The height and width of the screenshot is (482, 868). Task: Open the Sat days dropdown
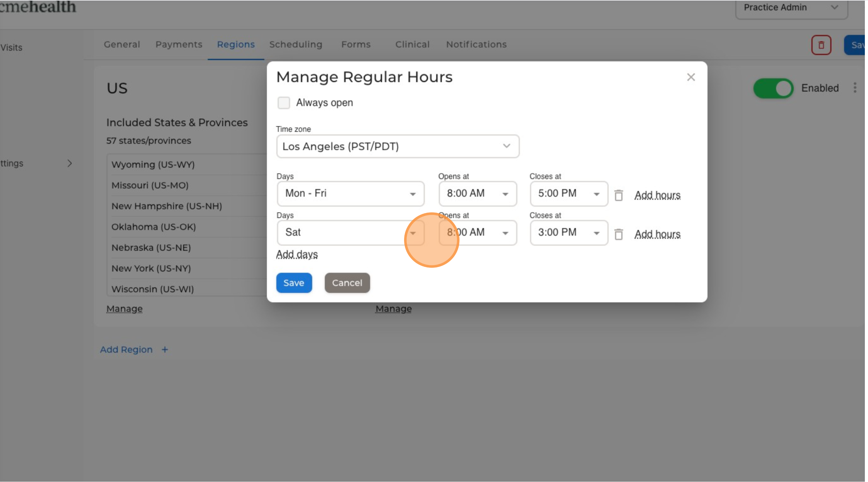coord(350,233)
